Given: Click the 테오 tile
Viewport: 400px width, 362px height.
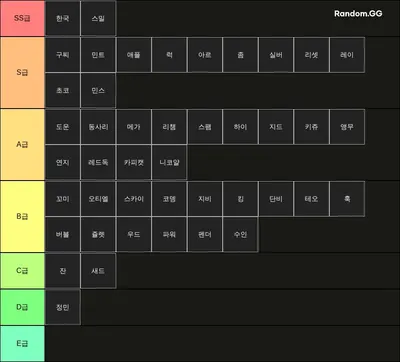Looking at the screenshot, I should tap(311, 199).
